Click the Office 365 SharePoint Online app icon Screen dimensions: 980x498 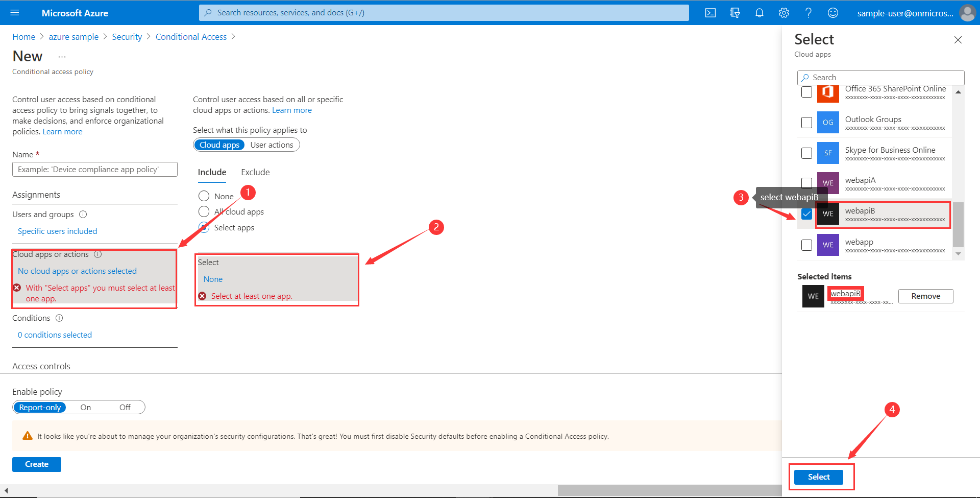coord(828,93)
